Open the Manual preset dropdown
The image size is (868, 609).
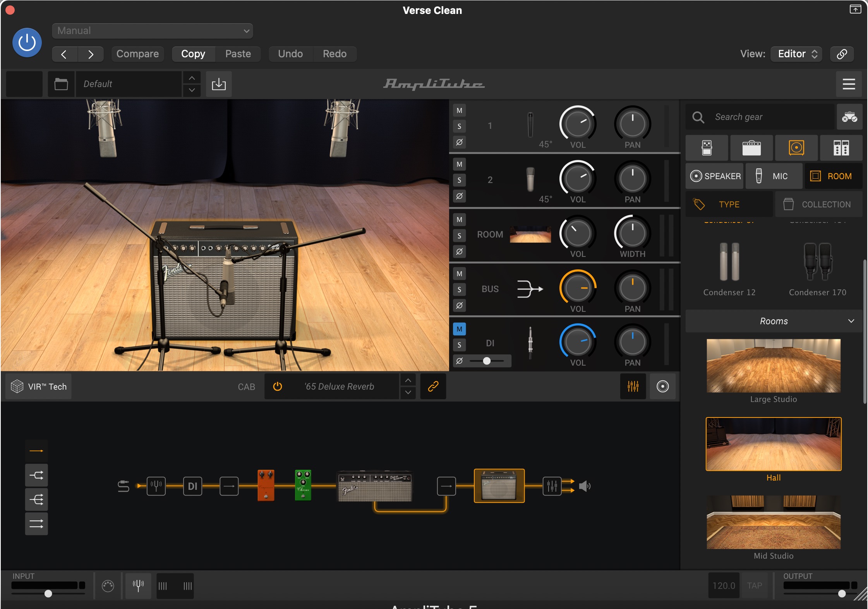pos(152,31)
